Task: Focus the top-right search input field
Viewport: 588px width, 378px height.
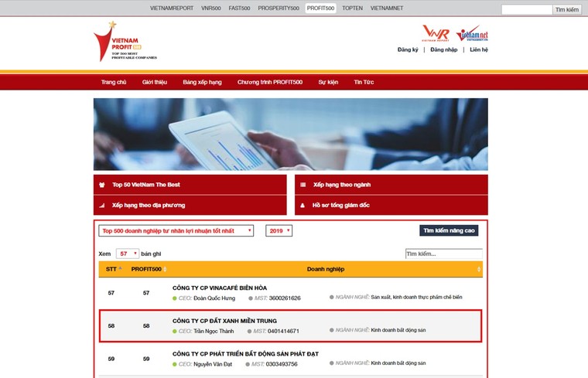Action: point(527,10)
